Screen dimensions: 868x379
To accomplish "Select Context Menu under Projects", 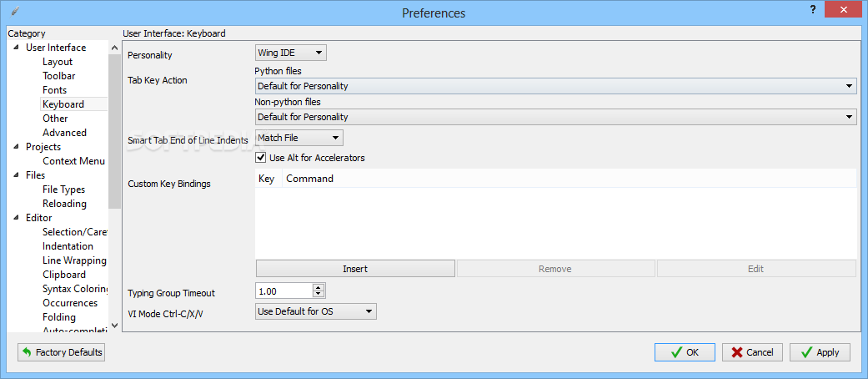I will pyautogui.click(x=73, y=161).
